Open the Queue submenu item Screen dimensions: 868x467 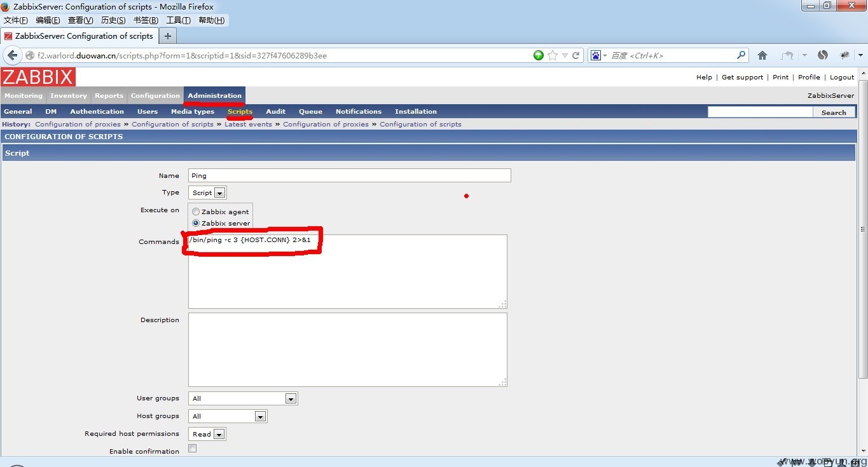tap(311, 111)
